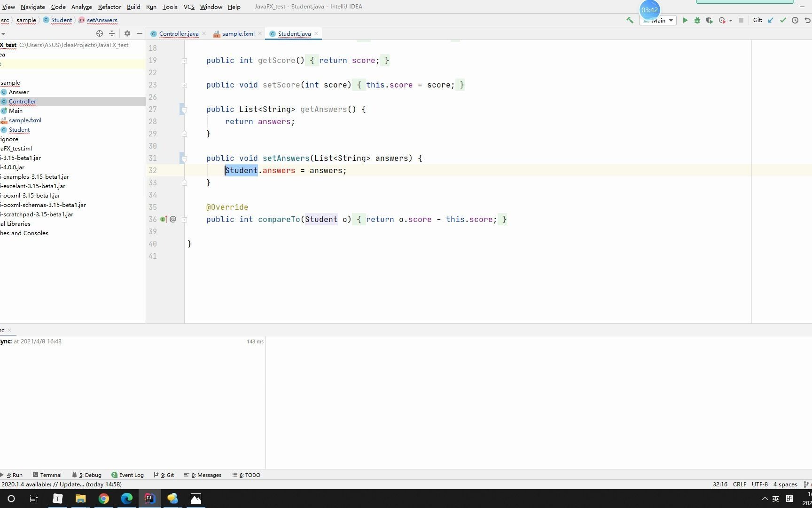
Task: Expand folded compareTo method at line 36
Action: pos(184,220)
